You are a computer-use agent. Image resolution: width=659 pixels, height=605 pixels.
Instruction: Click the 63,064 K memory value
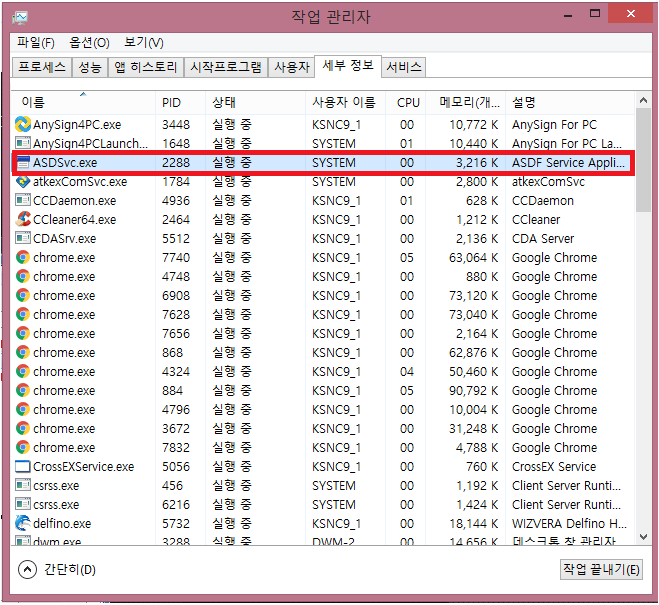[x=473, y=258]
